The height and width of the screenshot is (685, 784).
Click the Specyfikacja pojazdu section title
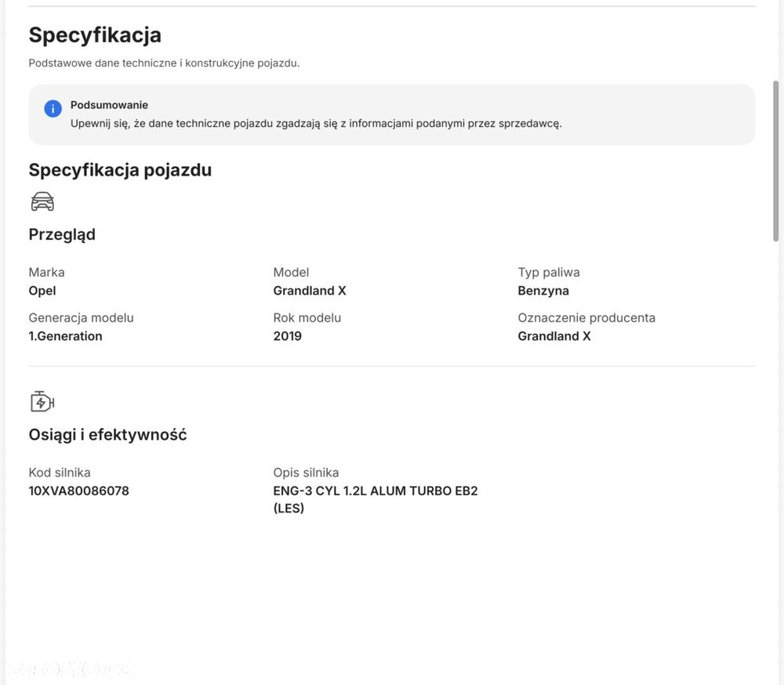coord(120,170)
